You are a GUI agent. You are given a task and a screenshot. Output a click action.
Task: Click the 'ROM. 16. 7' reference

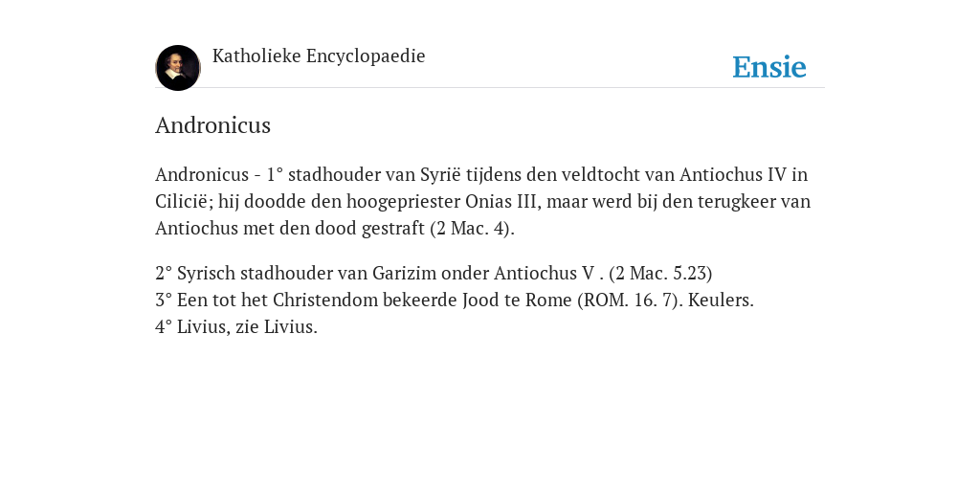(628, 300)
